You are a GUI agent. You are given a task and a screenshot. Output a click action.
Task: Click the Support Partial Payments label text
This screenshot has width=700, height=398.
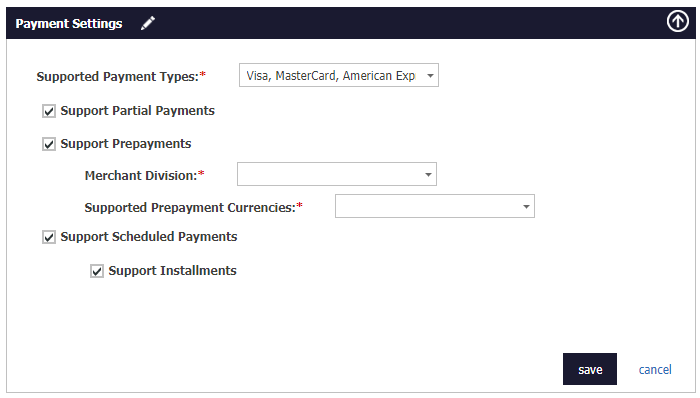[138, 111]
